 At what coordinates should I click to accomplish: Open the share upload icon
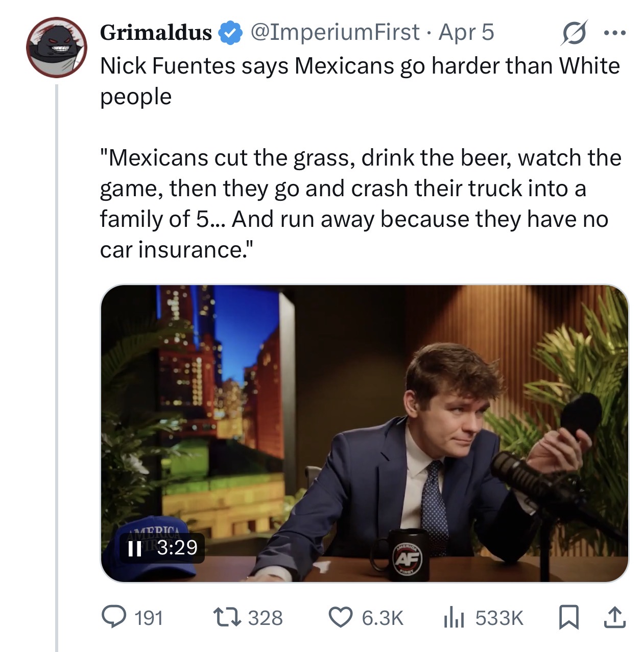(614, 617)
